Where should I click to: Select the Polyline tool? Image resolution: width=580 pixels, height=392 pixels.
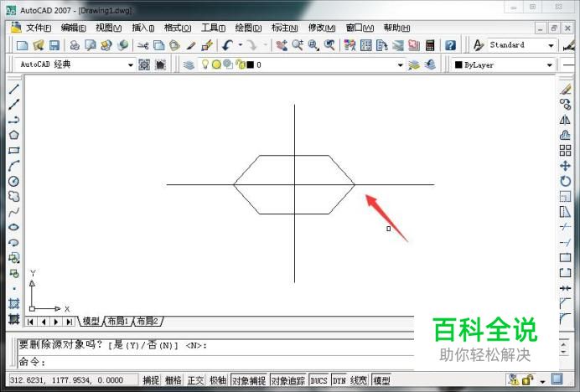point(14,120)
